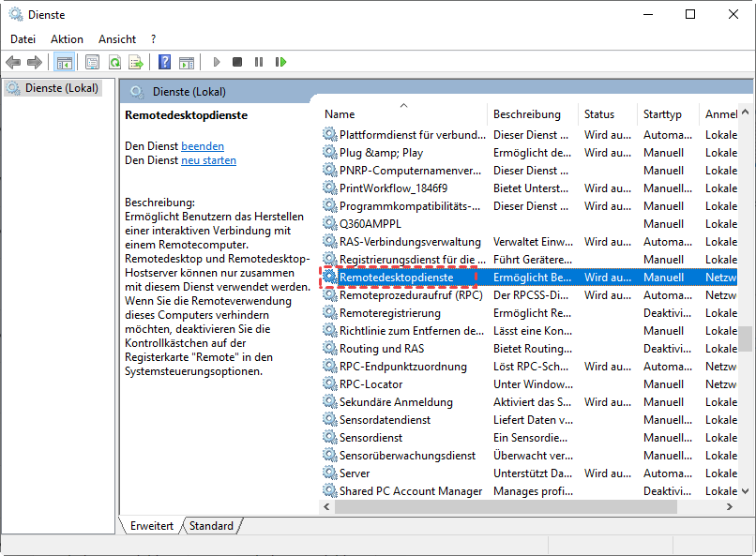Restart the service using the toolbar Restart icon
Screen dimensions: 756x556
tap(280, 62)
